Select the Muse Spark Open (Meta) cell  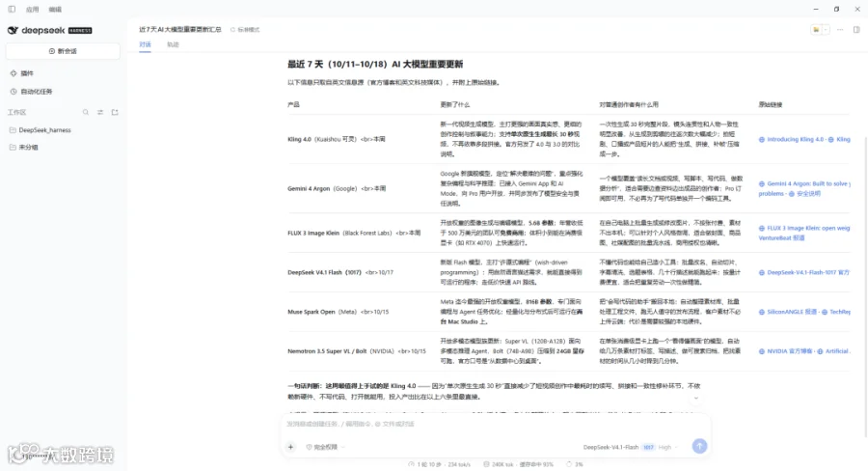coord(339,312)
